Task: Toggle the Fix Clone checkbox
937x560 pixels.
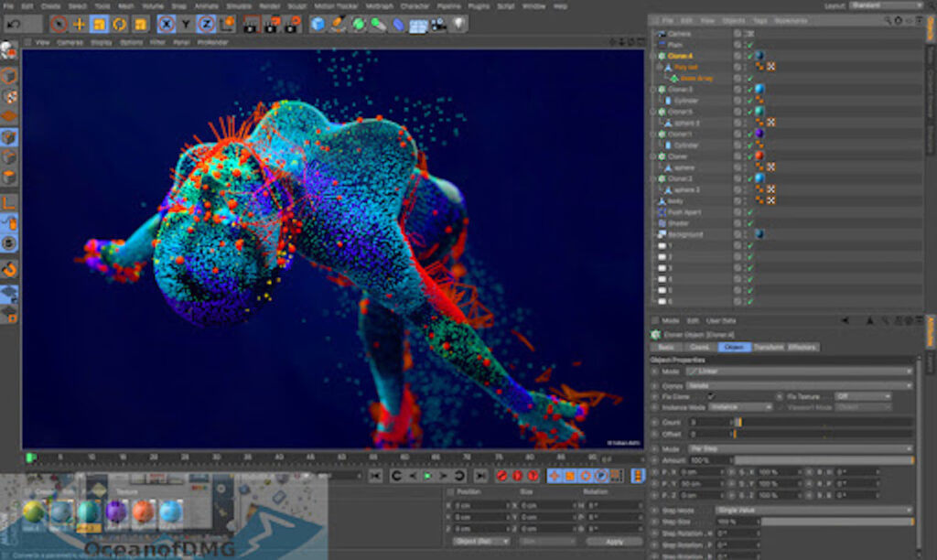Action: 710,396
